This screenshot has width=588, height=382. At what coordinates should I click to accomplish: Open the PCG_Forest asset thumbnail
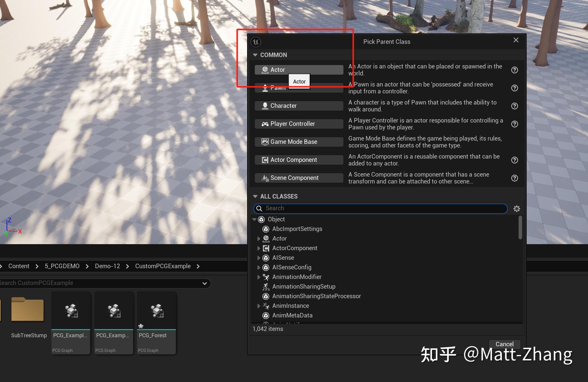156,311
